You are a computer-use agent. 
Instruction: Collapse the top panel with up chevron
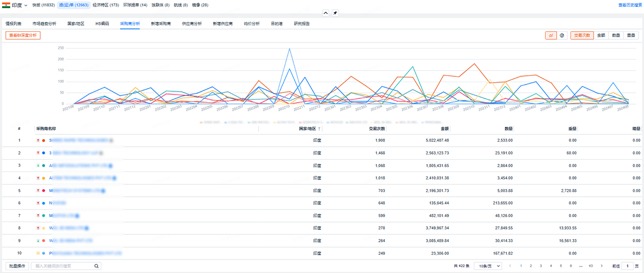325,13
